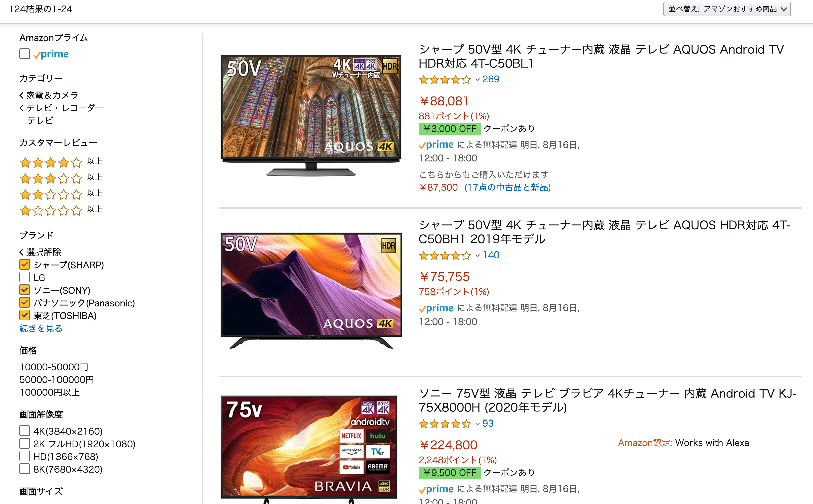813x504 pixels.
Task: Click the prime logo filter label
Action: pos(51,54)
